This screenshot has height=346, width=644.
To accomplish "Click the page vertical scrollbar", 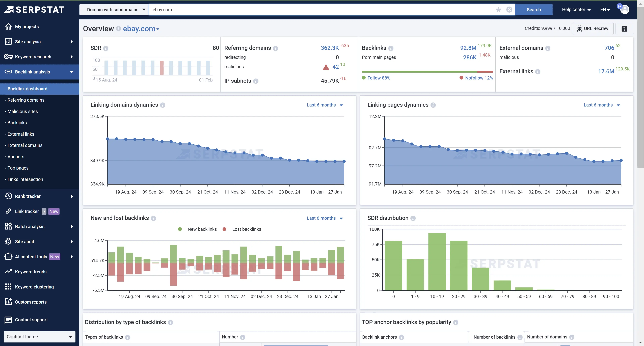I will coord(640,88).
